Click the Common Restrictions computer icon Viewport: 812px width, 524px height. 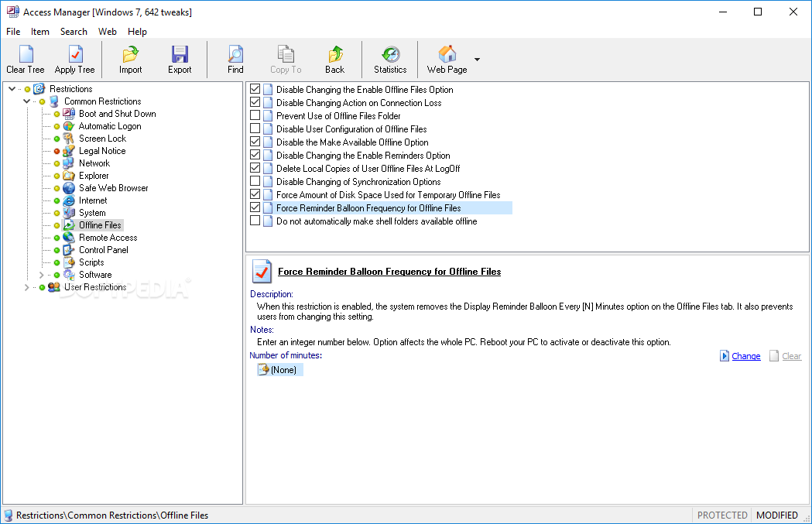tap(54, 101)
